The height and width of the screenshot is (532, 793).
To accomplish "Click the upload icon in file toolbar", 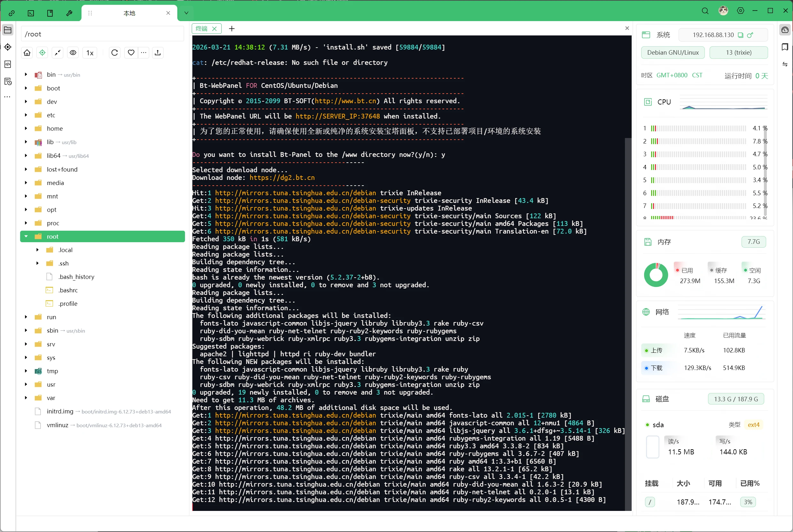I will (158, 53).
